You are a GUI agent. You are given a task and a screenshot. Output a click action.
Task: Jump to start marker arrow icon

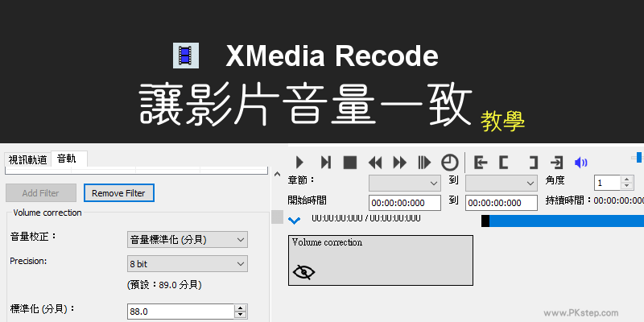click(x=481, y=163)
